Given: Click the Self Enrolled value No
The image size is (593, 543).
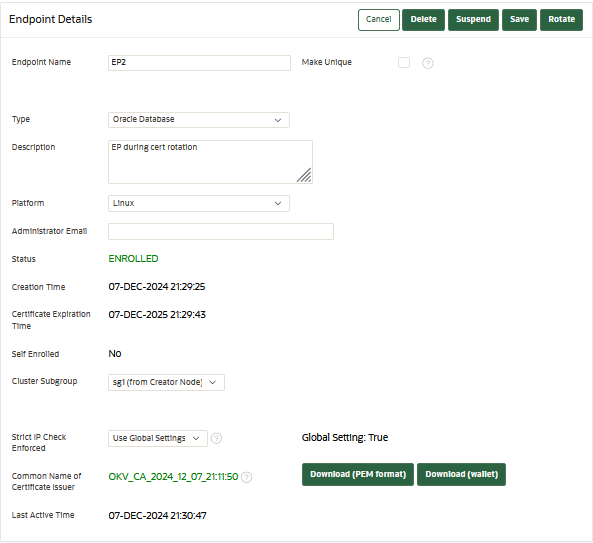Looking at the screenshot, I should click(x=115, y=354).
